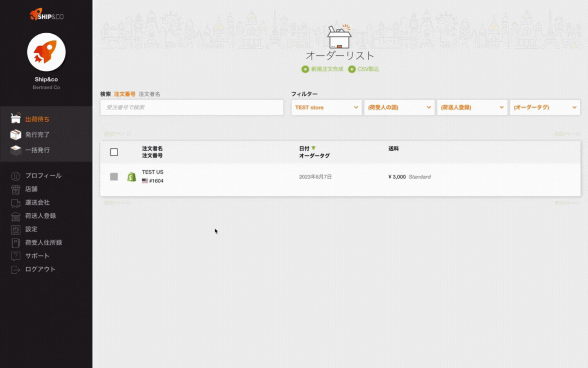Open the 荷送人登録 filter dropdown
588x368 pixels.
(x=472, y=108)
